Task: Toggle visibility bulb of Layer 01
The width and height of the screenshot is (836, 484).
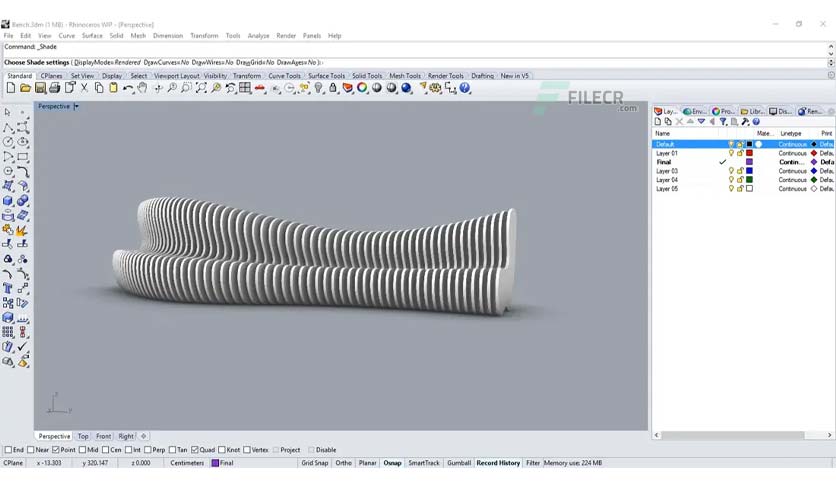Action: (x=731, y=153)
